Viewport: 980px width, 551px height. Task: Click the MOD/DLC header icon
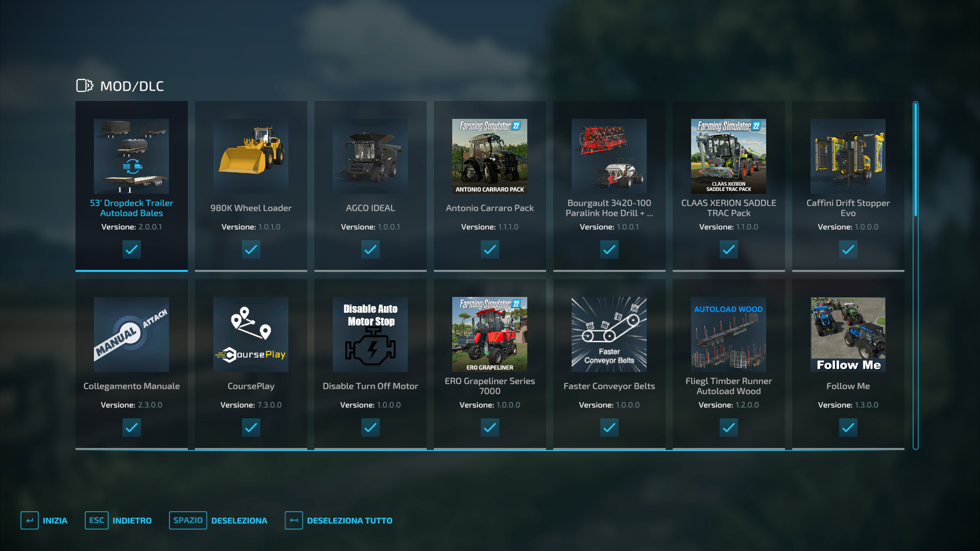point(85,86)
